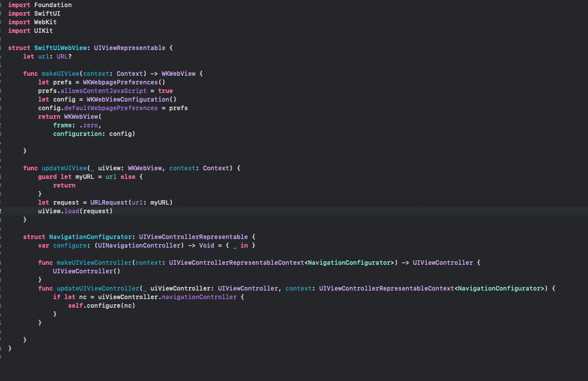Click the Foundation import statement

point(53,5)
